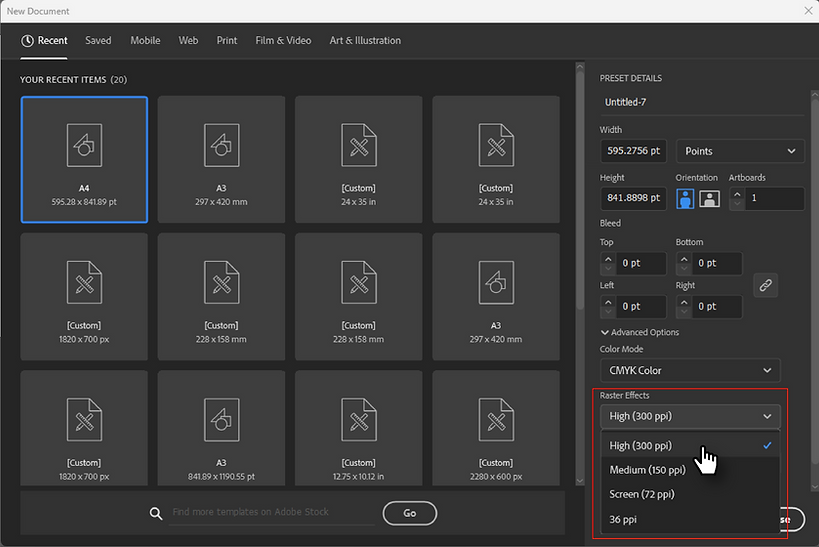
Task: Decrease the Left bleed value
Action: [608, 311]
